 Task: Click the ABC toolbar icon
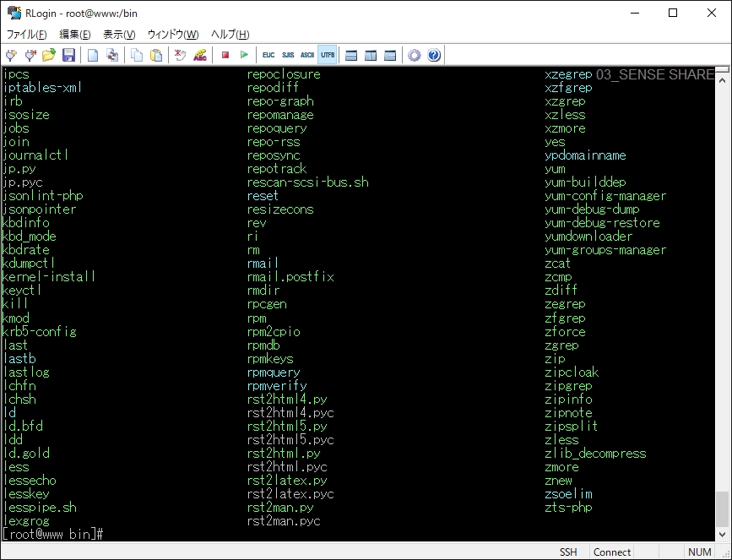click(200, 55)
